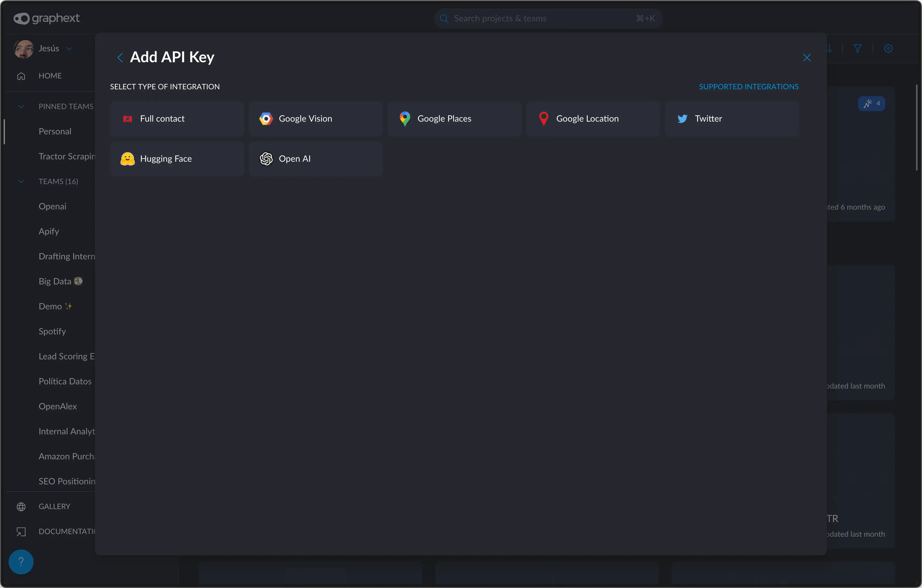Pick the Google Places integration
The image size is (922, 588).
pyautogui.click(x=454, y=119)
